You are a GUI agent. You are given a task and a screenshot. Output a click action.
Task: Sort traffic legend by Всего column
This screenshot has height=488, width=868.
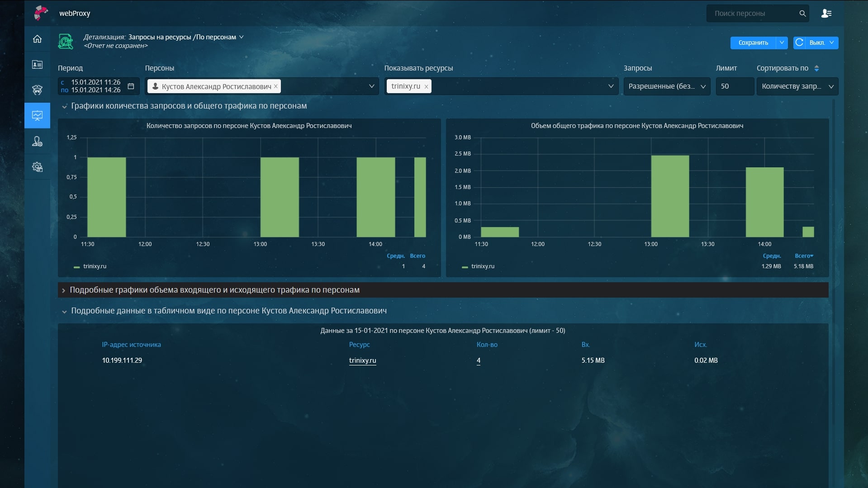(803, 256)
